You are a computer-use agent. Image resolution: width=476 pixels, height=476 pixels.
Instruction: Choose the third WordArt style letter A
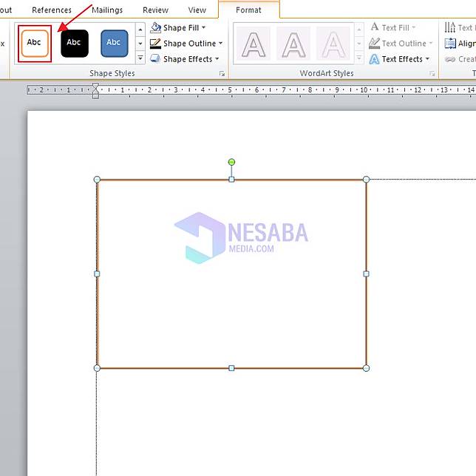point(333,44)
